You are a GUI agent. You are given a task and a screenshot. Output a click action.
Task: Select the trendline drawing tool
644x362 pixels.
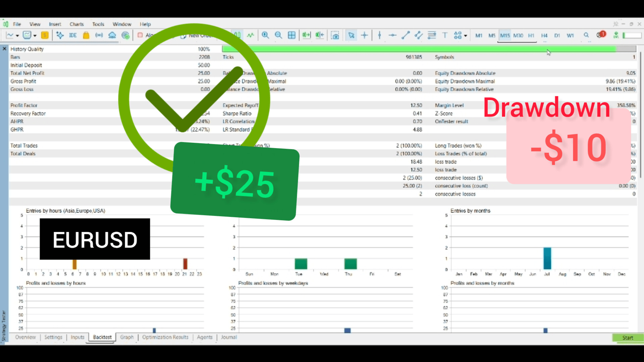[406, 35]
